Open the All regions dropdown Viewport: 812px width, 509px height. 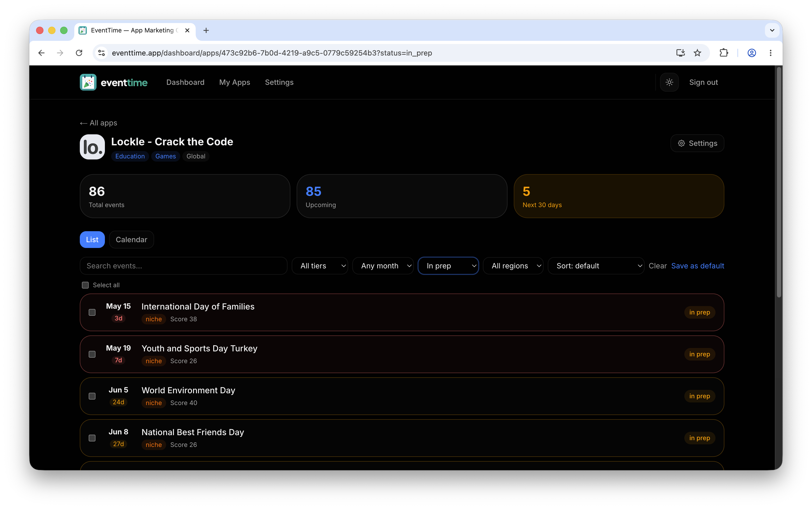513,266
